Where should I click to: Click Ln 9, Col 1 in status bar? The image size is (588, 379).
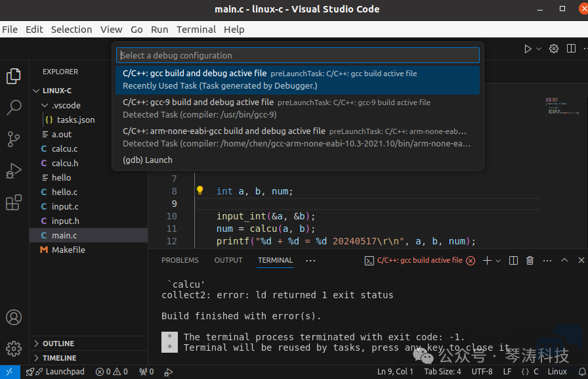pyautogui.click(x=395, y=372)
